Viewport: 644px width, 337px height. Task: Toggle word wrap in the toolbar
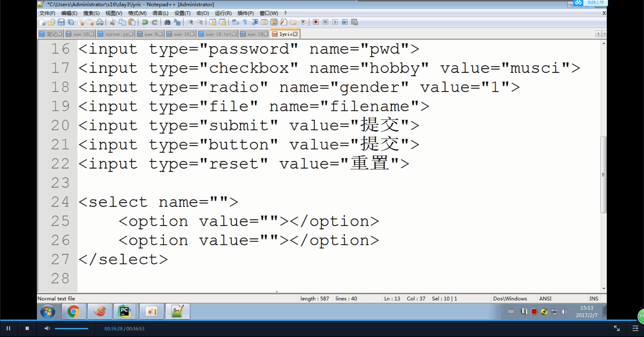235,22
